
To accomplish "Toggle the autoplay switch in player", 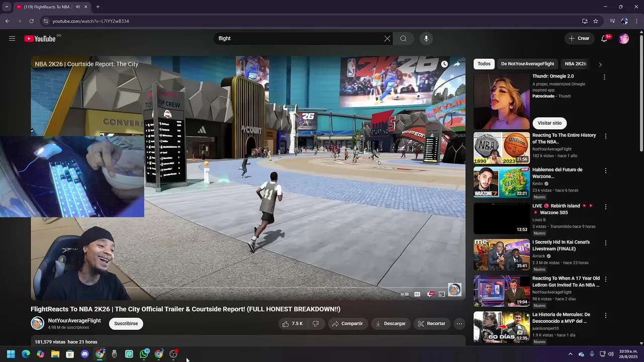I will pyautogui.click(x=405, y=294).
